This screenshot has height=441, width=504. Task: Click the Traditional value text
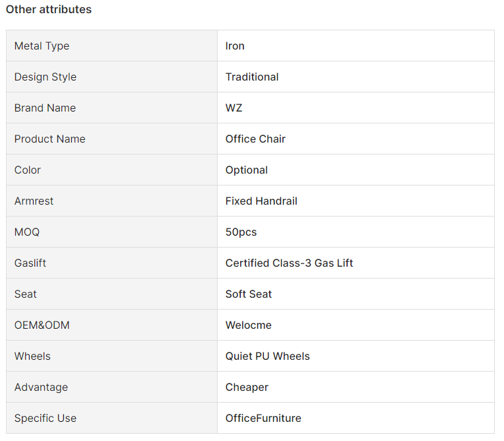(x=252, y=77)
